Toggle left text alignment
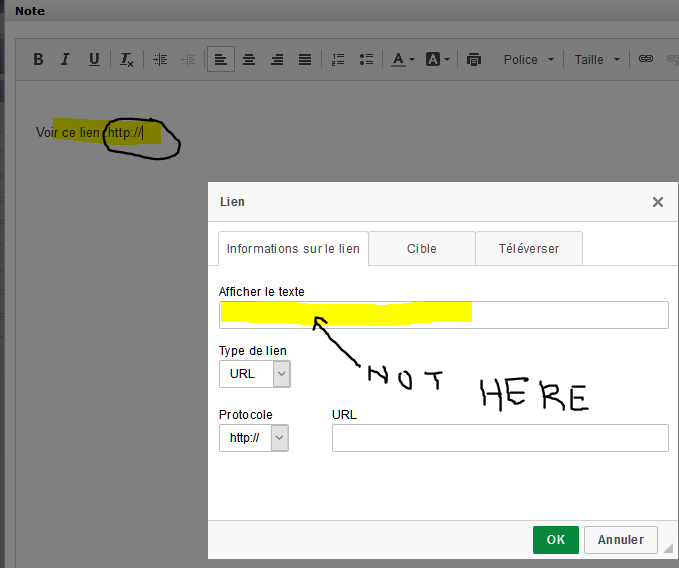The image size is (679, 568). point(221,59)
